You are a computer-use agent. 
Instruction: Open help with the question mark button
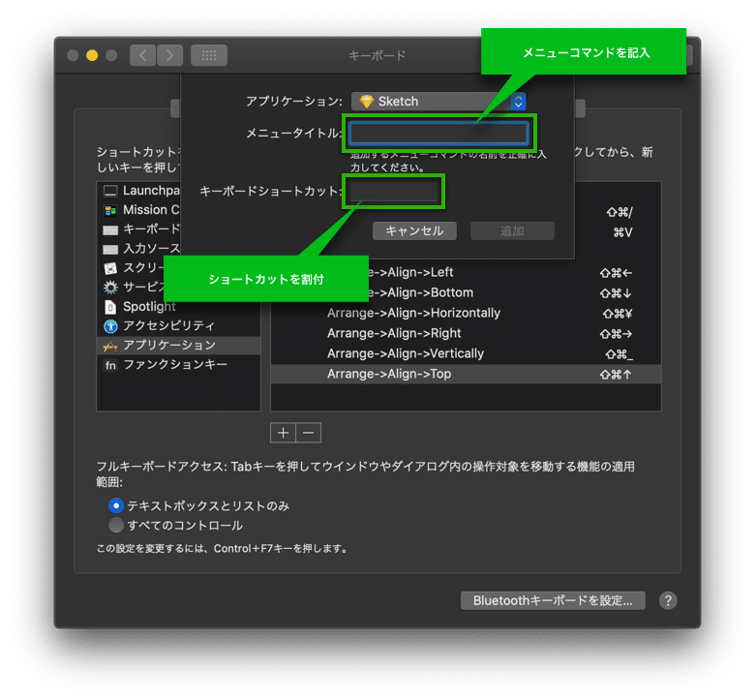(668, 600)
